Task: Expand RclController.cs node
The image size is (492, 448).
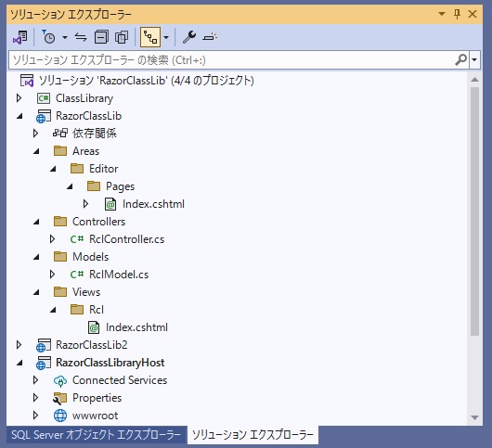Action: 52,239
